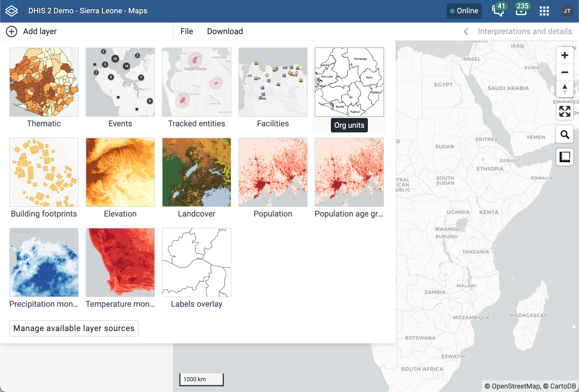
Task: Expand Interpretations and details panel
Action: (518, 31)
